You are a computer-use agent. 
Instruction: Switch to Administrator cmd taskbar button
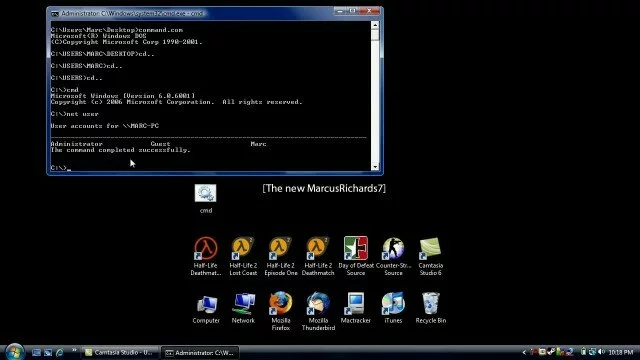coord(200,353)
